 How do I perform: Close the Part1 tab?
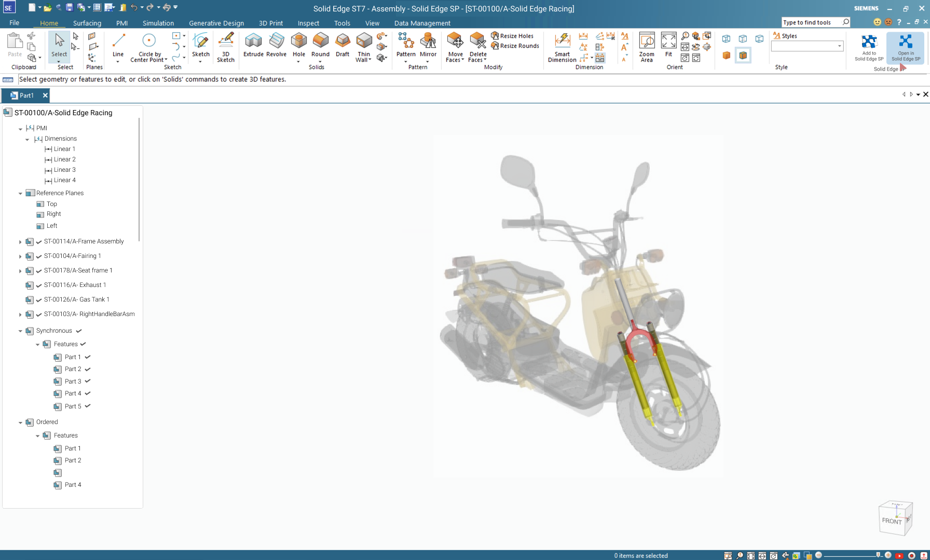click(x=45, y=95)
